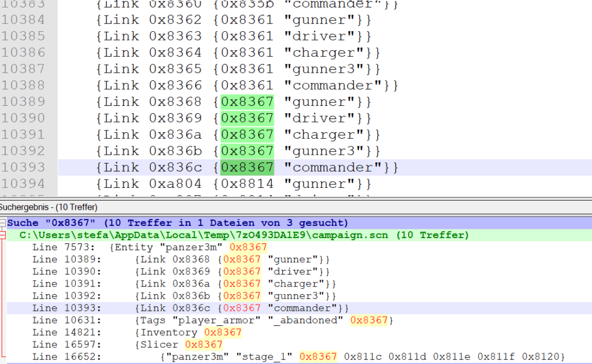Open search result Line 16597 Slicer
This screenshot has height=364, width=592.
pos(127,344)
